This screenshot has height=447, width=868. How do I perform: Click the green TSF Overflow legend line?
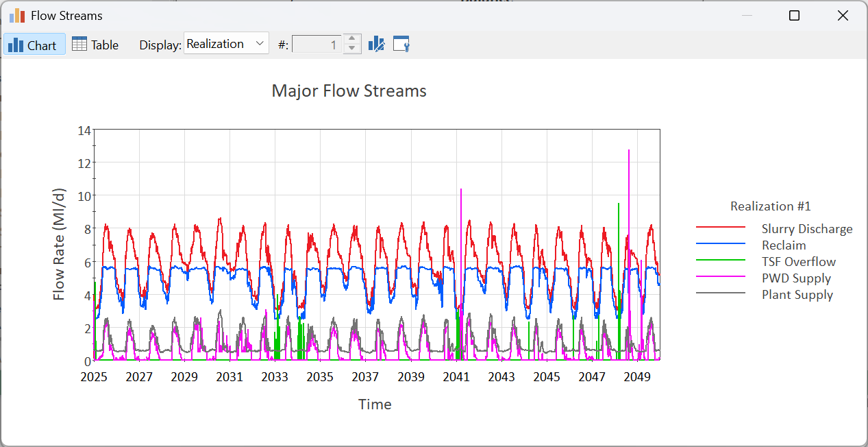point(721,261)
